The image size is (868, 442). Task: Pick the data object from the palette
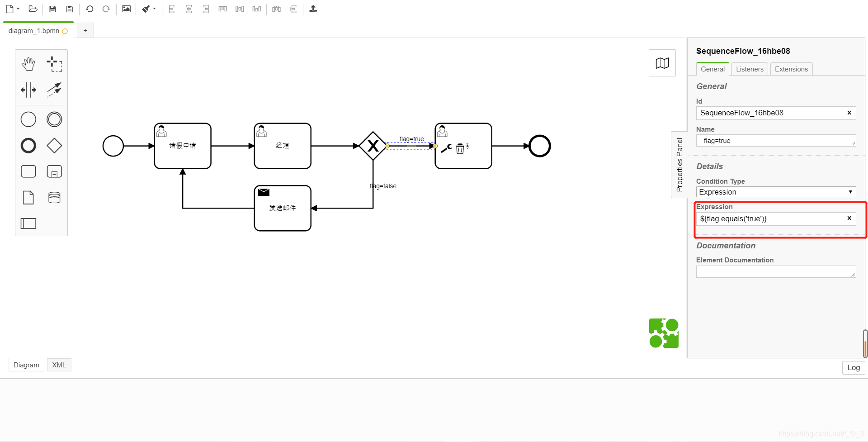click(28, 198)
